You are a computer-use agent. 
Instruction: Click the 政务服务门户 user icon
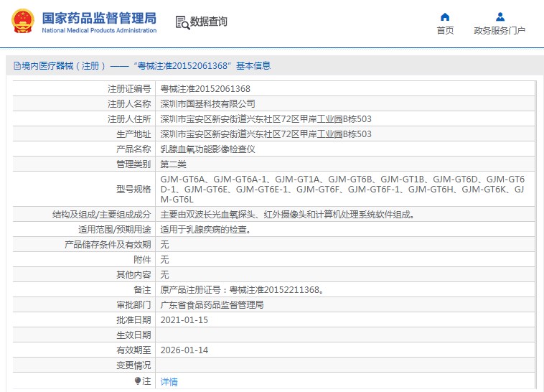click(x=500, y=17)
